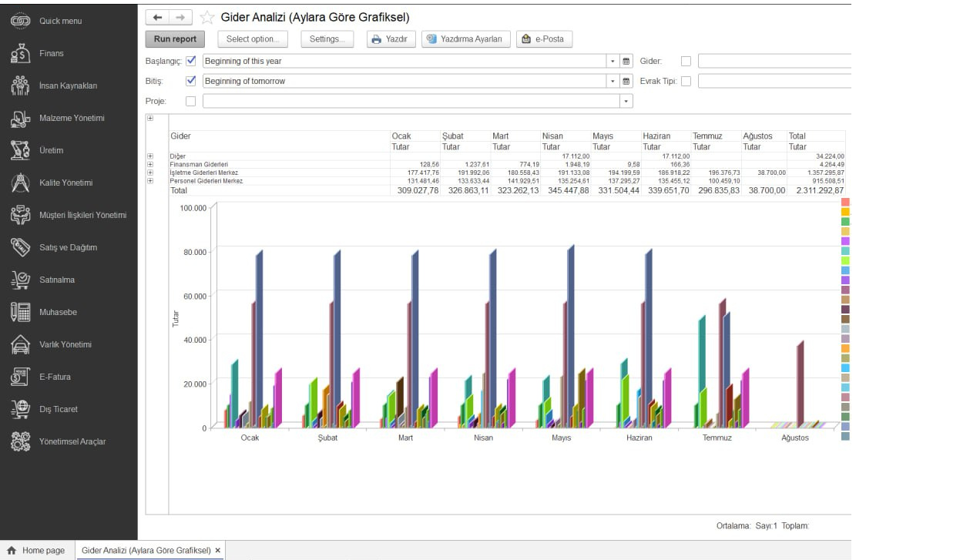Open the E-Fatura module icon
970x560 pixels.
(20, 377)
